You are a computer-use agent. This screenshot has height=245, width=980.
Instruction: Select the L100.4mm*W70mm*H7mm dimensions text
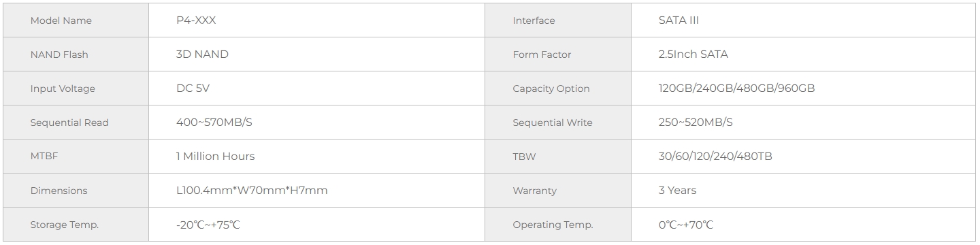(252, 191)
